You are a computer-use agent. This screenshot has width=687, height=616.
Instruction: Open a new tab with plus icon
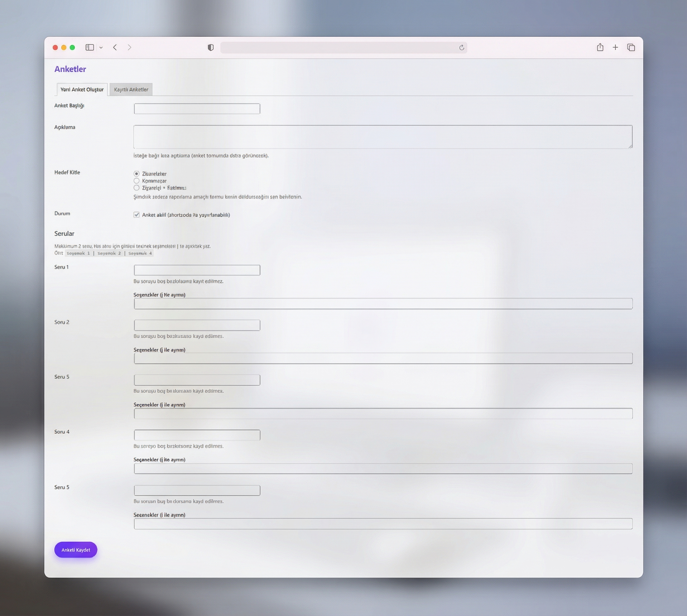click(615, 47)
